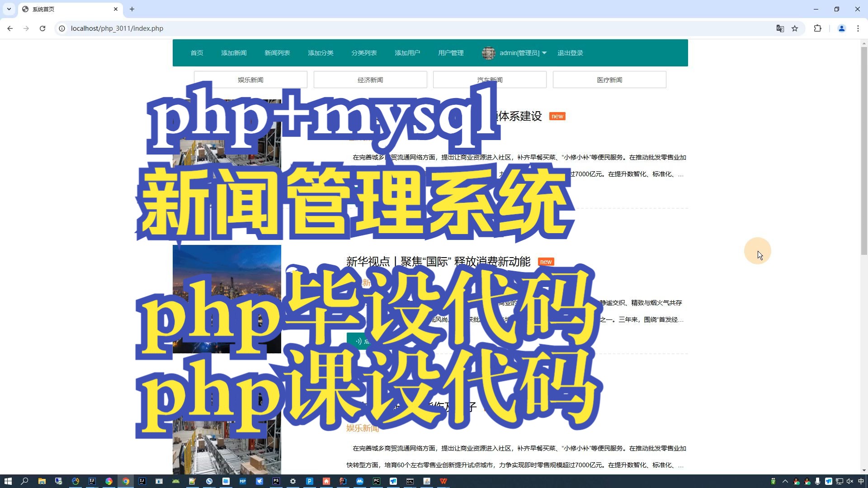Open the city night view thumbnail
This screenshot has width=868, height=488.
(226, 299)
